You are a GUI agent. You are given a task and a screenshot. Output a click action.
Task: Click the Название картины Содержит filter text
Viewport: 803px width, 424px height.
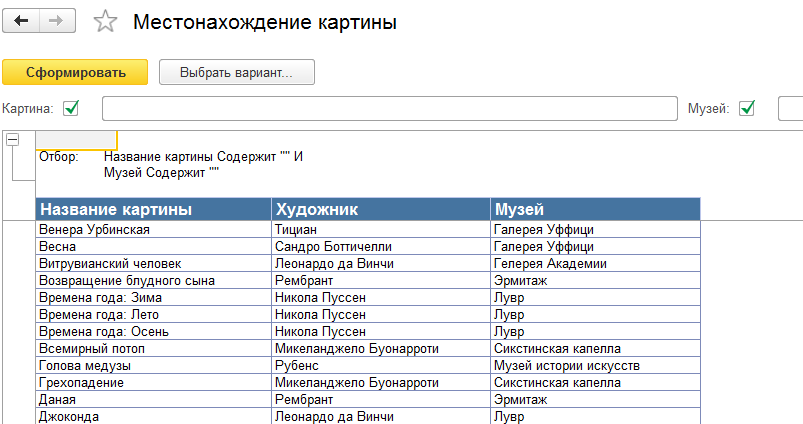click(x=203, y=157)
